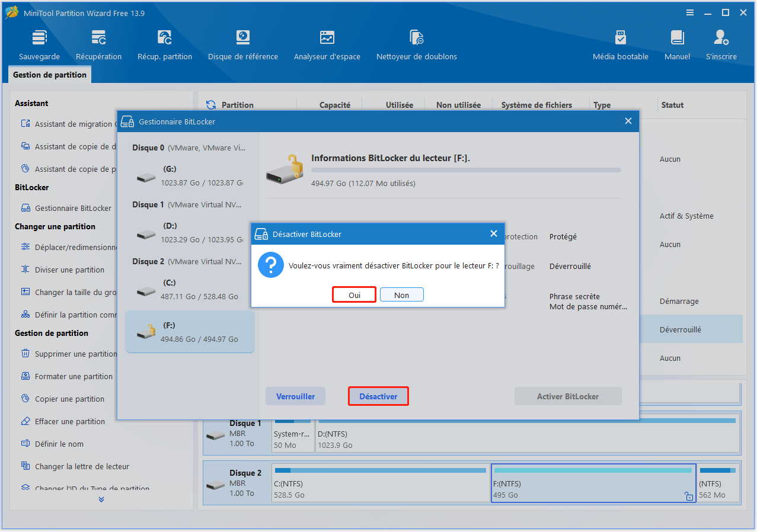Viewport: 757px width, 532px height.
Task: Click Non in Désactiver BitLocker dialog
Action: coord(402,295)
